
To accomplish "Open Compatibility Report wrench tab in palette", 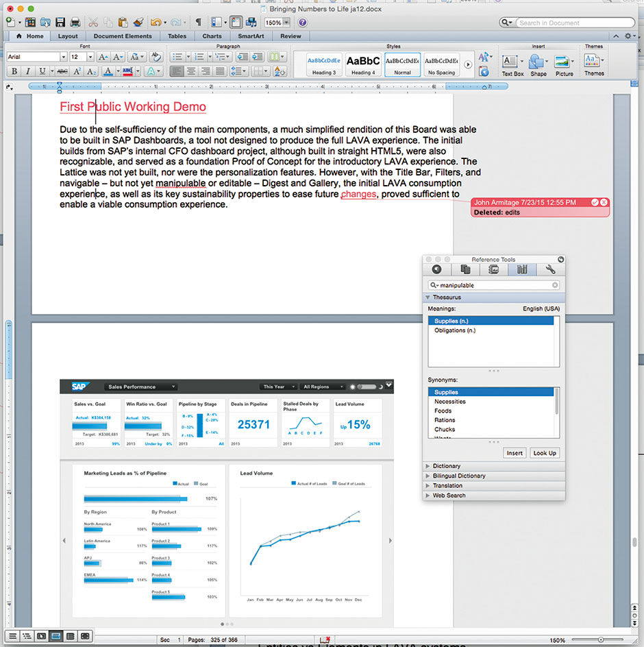I will pos(550,270).
